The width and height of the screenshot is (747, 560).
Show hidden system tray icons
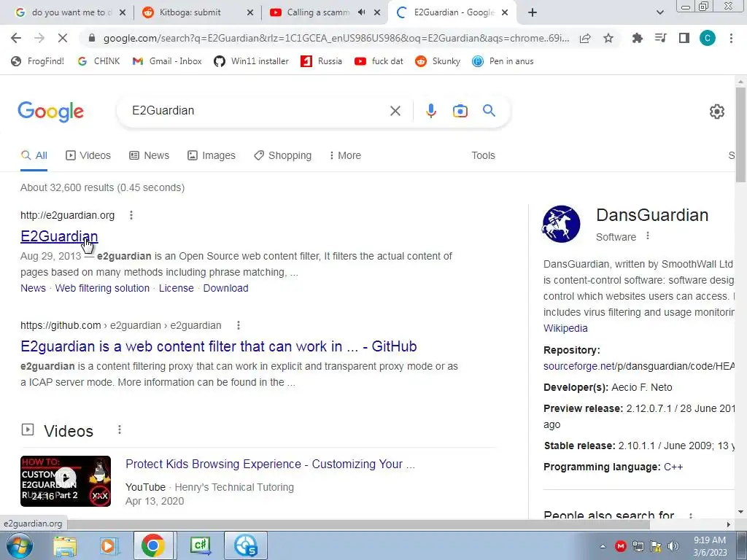(603, 547)
